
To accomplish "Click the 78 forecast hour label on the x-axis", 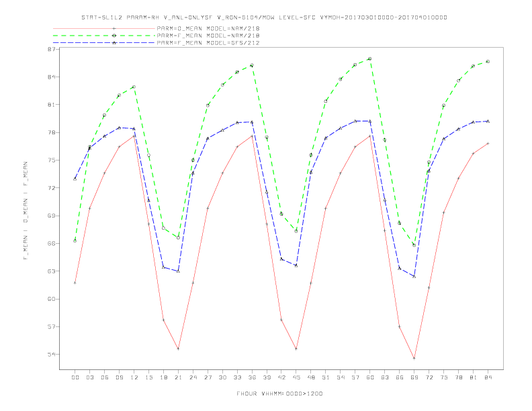I will click(458, 377).
